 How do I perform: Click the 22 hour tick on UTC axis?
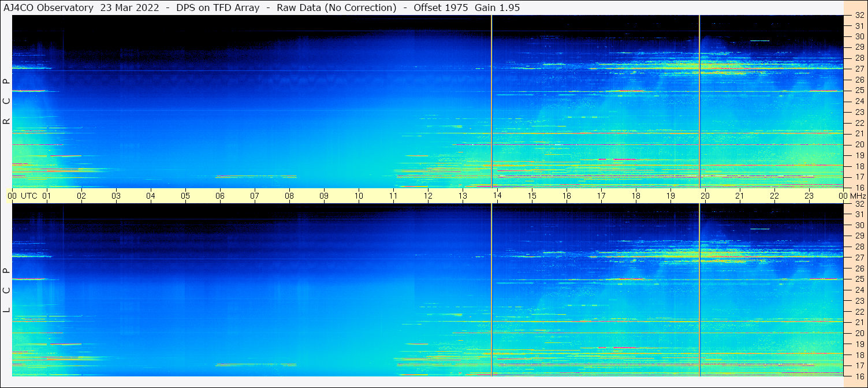pyautogui.click(x=774, y=196)
